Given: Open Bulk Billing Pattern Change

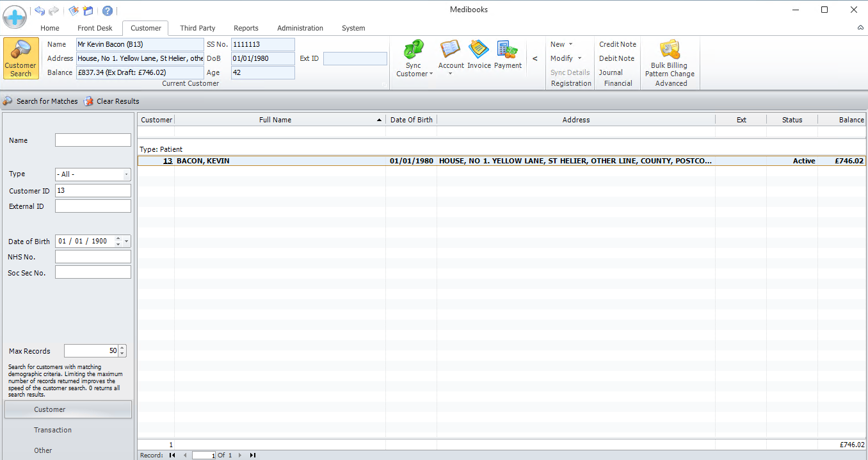Looking at the screenshot, I should click(x=670, y=50).
